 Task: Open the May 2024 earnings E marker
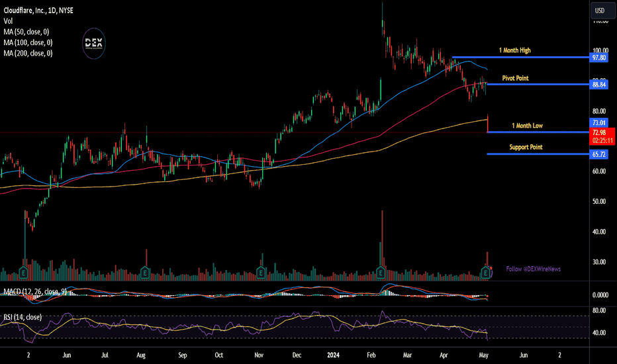(485, 272)
